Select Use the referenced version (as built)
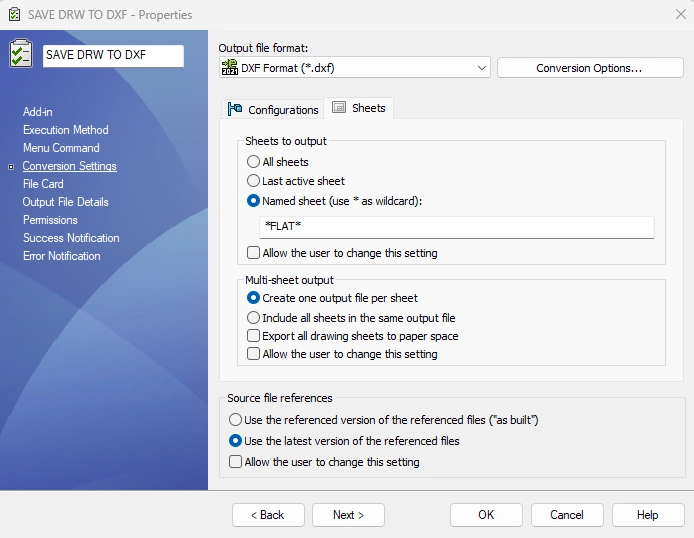The width and height of the screenshot is (694, 538). [235, 419]
